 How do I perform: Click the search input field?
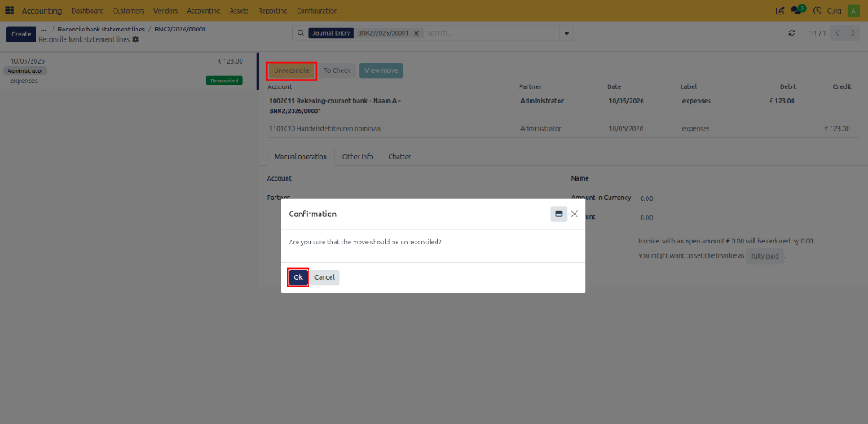pos(492,33)
